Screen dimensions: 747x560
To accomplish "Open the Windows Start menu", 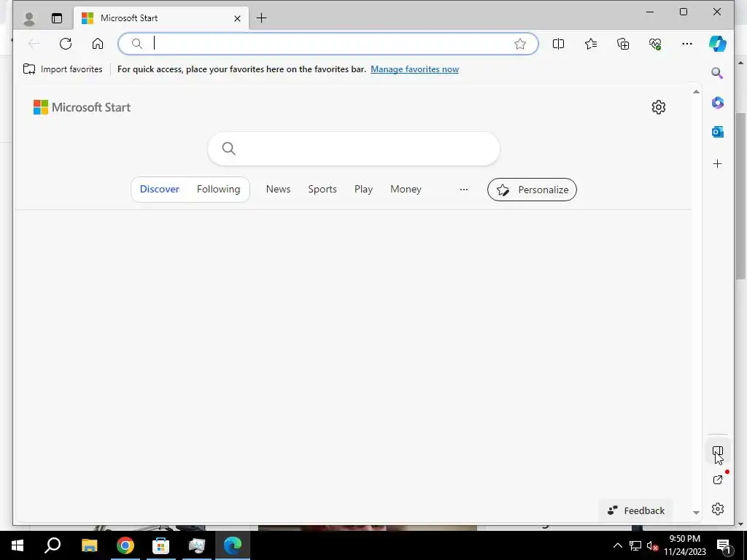I will (18, 545).
